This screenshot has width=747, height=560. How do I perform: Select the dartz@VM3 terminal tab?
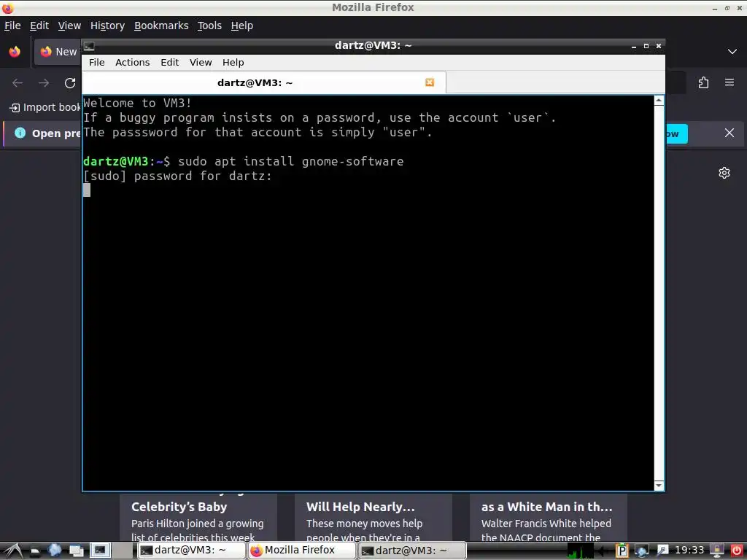264,83
